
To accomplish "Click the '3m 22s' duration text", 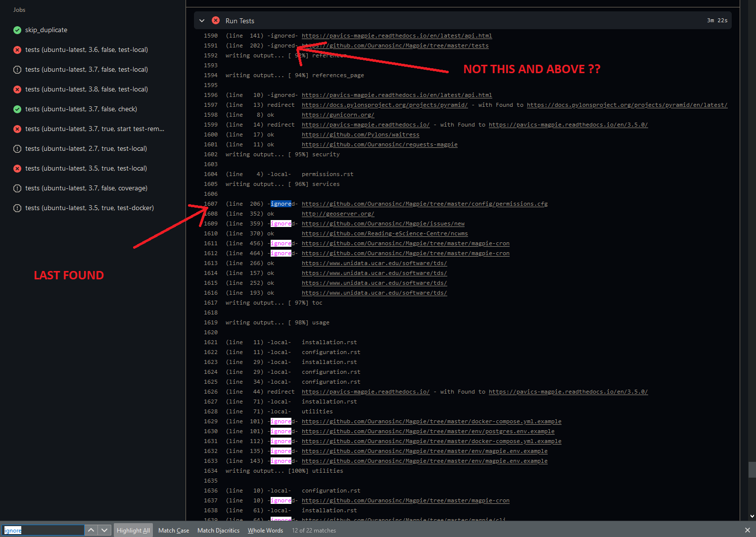I will pyautogui.click(x=717, y=20).
